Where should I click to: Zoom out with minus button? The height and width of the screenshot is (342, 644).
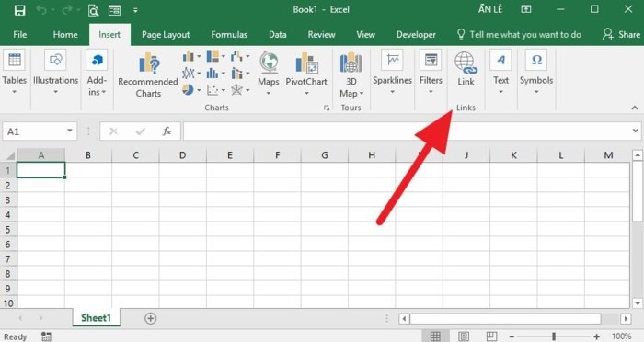(x=512, y=336)
